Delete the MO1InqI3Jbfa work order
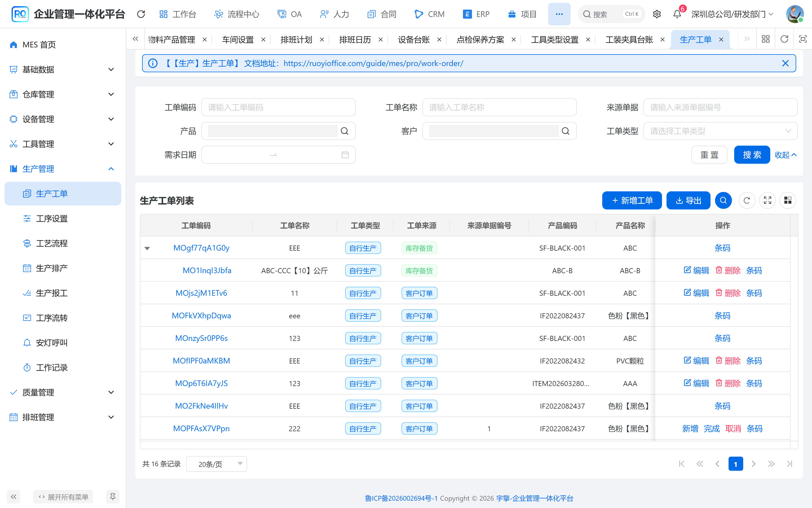 (x=728, y=270)
